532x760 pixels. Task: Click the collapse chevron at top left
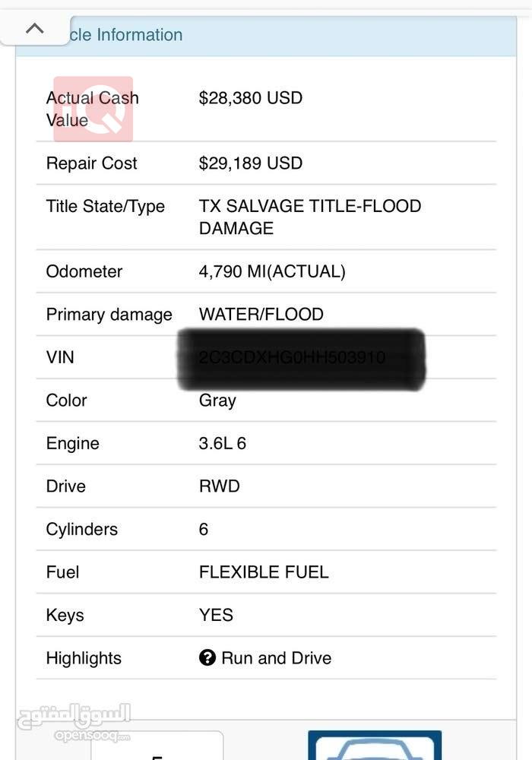pos(35,30)
